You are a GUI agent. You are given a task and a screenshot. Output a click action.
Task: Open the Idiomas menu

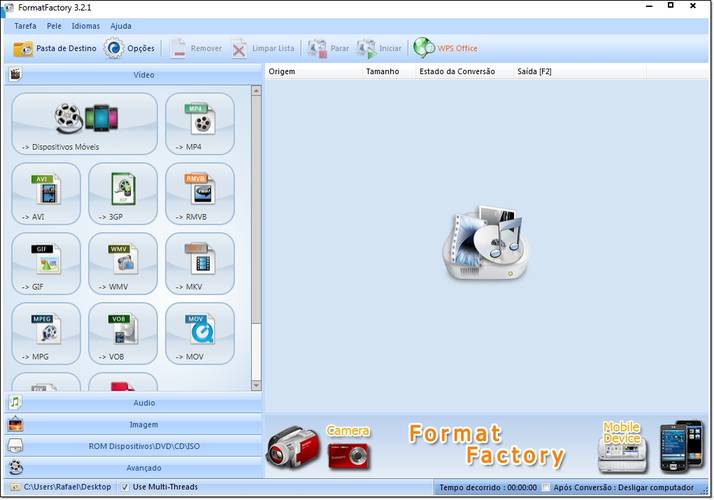pos(85,26)
